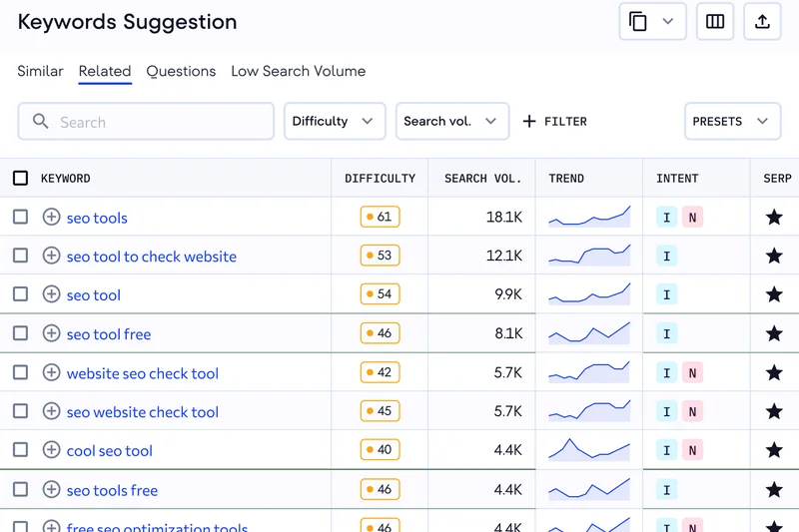Click the magnifier icon in the search box
This screenshot has height=532, width=799.
point(40,121)
